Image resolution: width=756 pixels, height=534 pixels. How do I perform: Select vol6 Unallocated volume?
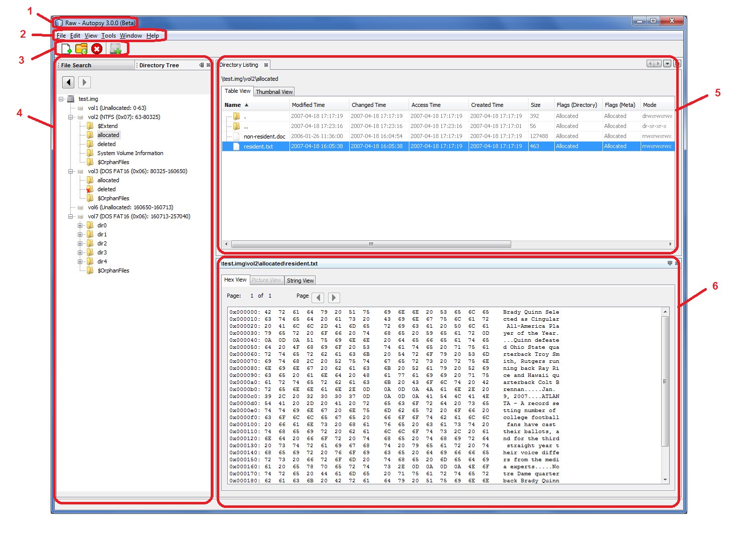point(130,207)
